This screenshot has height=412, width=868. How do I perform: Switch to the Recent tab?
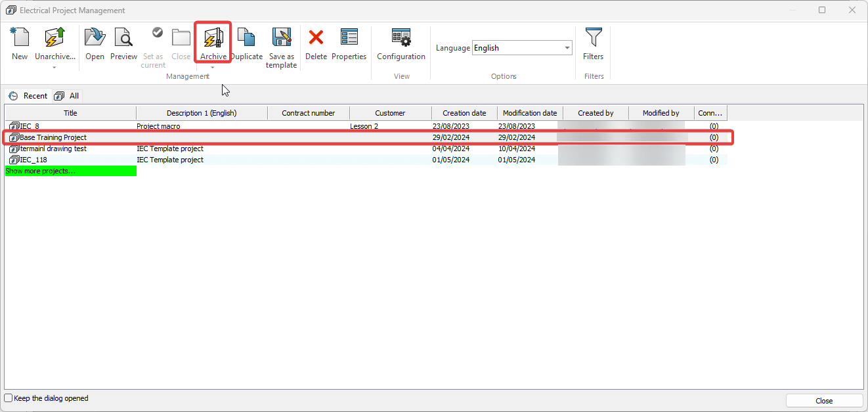coord(28,95)
